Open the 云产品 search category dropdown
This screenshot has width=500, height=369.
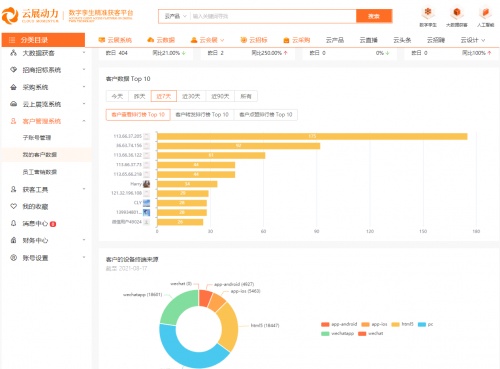pos(175,16)
